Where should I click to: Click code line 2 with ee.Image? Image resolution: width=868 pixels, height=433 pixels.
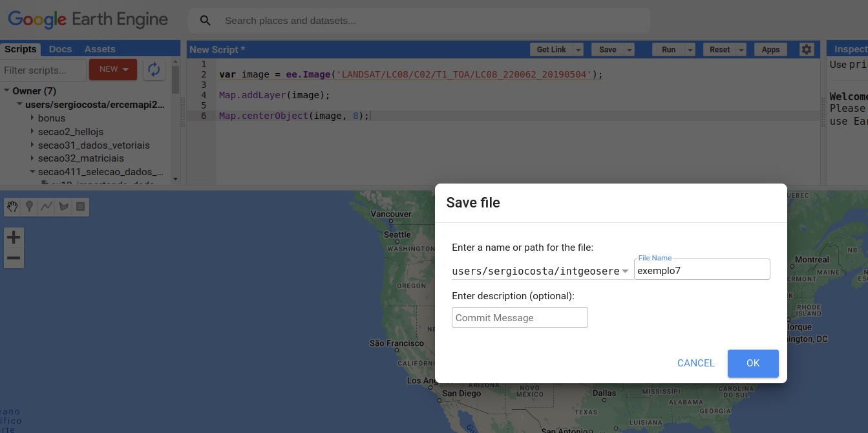[x=410, y=74]
